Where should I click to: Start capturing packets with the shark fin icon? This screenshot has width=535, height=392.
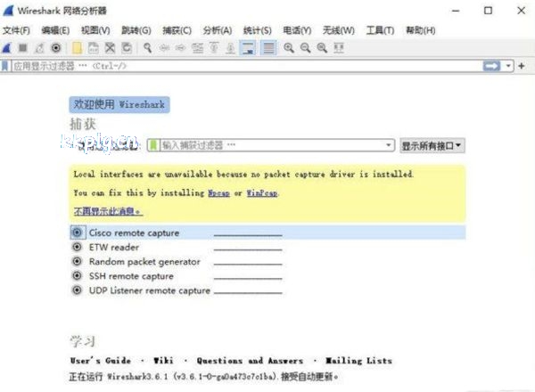(x=7, y=48)
